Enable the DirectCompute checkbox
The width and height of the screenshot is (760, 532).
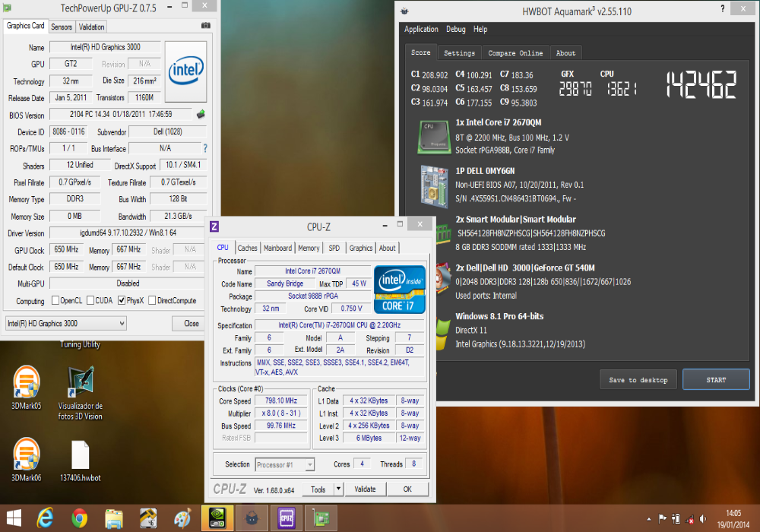[152, 300]
